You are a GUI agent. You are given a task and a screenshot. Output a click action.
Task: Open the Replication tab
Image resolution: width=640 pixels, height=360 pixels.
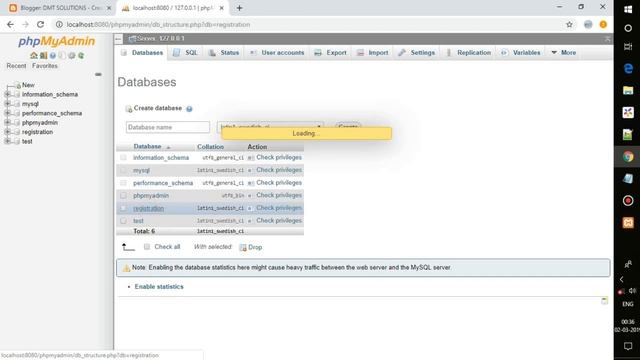(x=469, y=53)
